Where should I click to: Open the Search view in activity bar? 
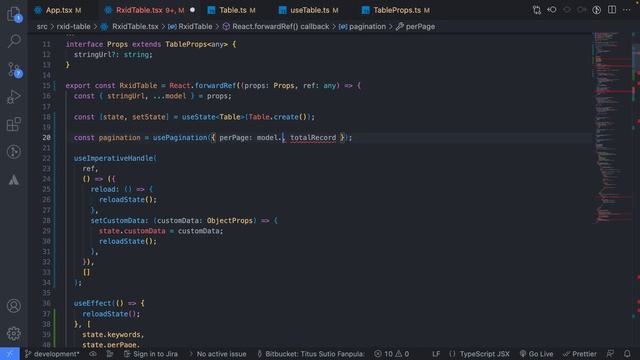14,40
